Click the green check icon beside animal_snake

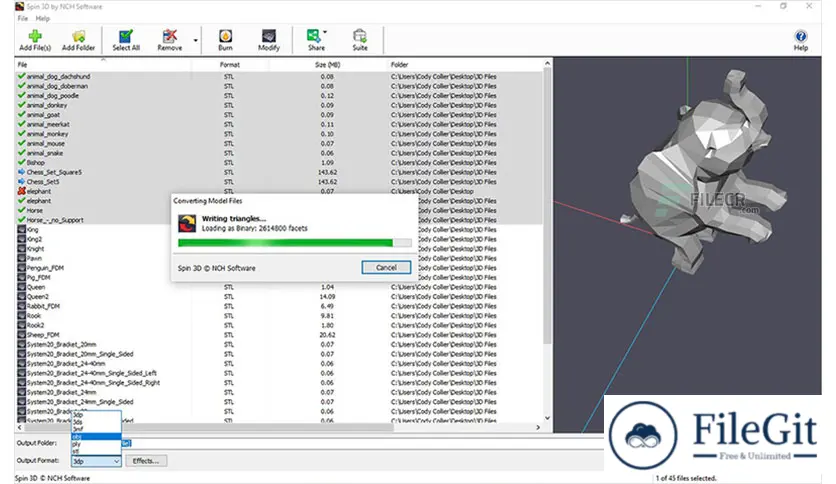pos(21,153)
